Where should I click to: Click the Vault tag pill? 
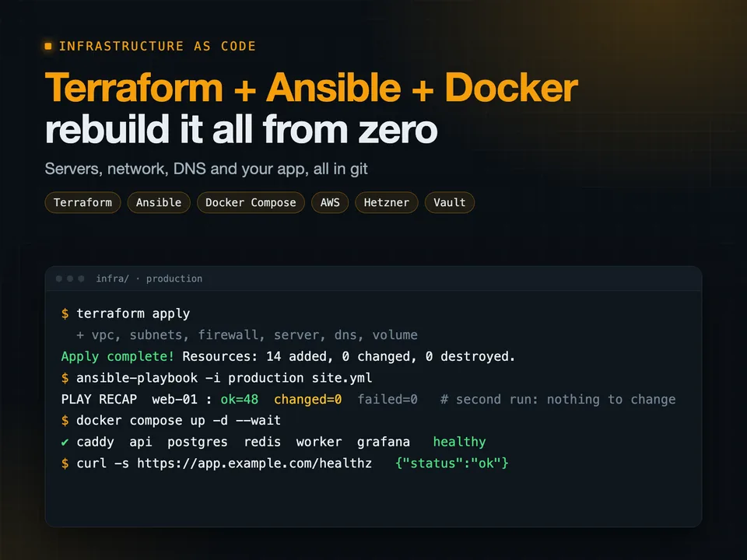click(449, 202)
